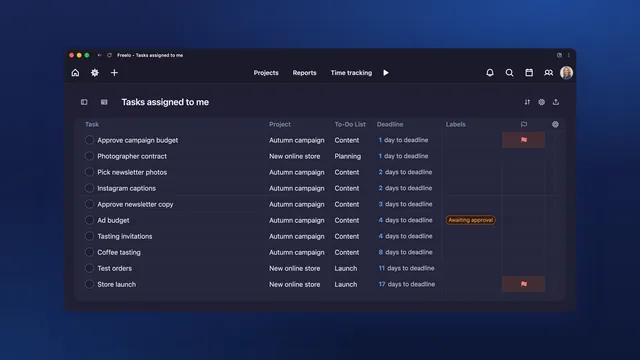
Task: Open the calendar icon
Action: pos(529,73)
